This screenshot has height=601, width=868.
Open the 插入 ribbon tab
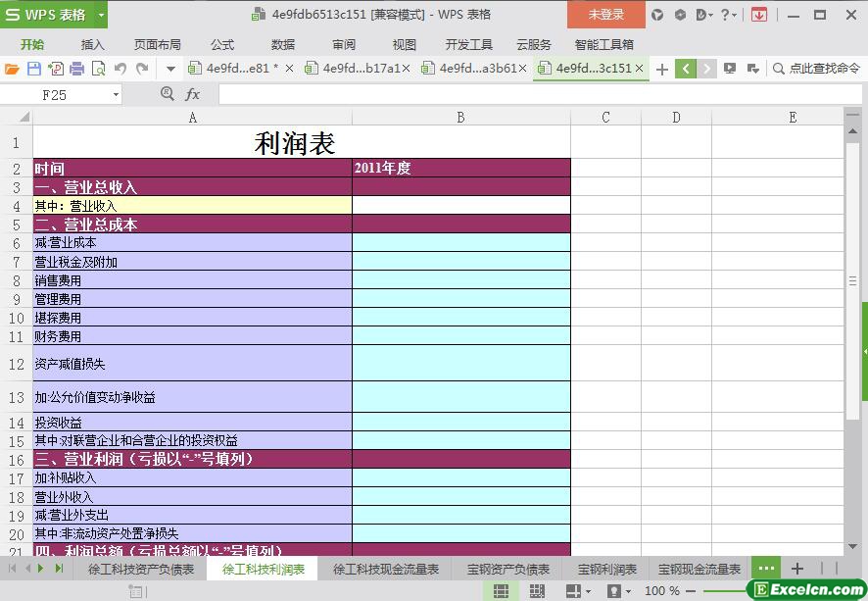pos(92,44)
